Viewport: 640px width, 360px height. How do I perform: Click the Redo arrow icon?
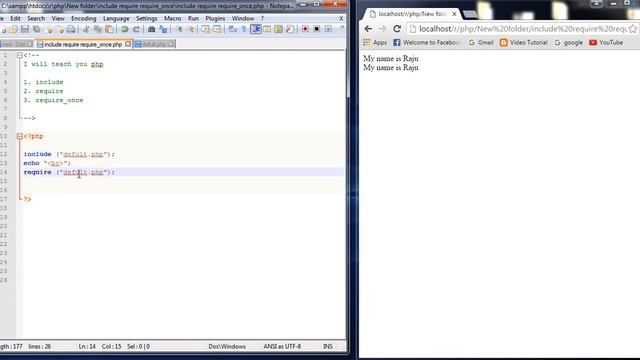click(136, 29)
